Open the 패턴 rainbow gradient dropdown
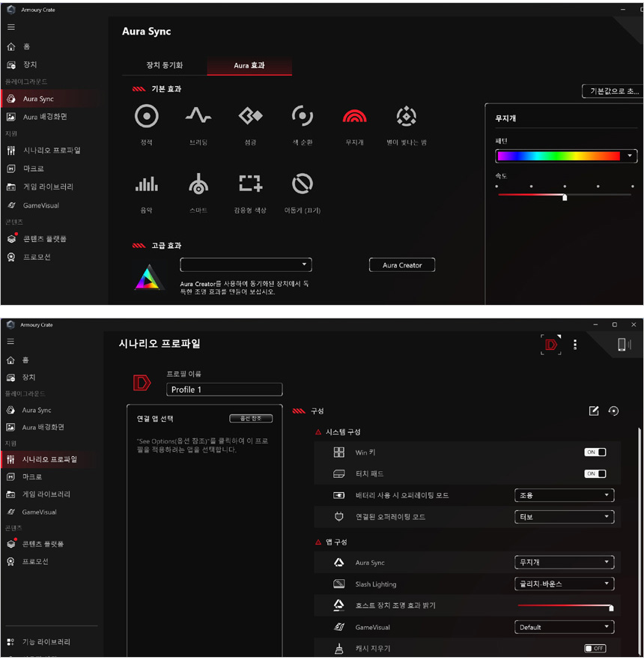 (565, 156)
